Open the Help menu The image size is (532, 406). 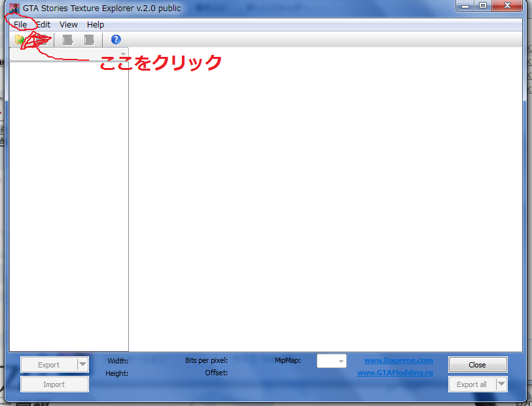coord(96,25)
